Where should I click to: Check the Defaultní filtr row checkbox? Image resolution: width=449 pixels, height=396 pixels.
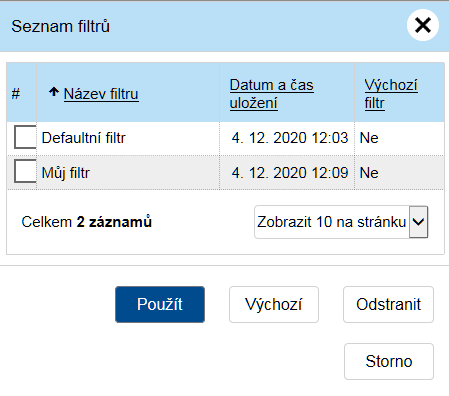point(25,137)
